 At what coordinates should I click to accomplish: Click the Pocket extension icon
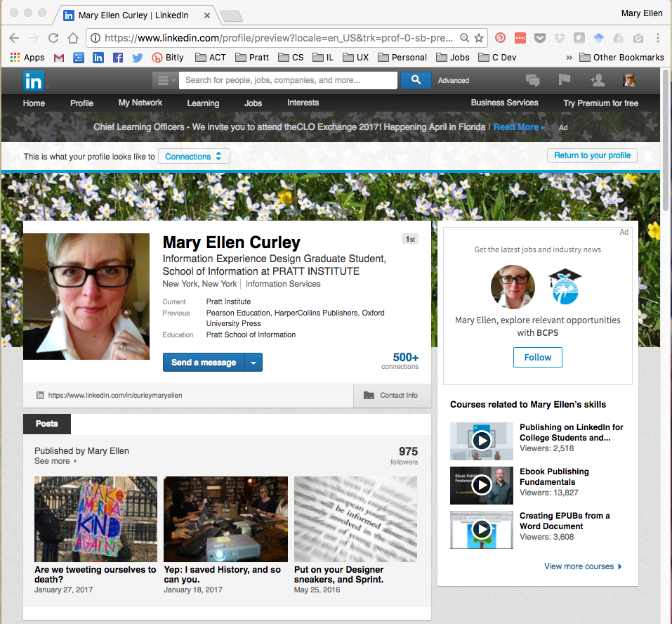coord(540,38)
